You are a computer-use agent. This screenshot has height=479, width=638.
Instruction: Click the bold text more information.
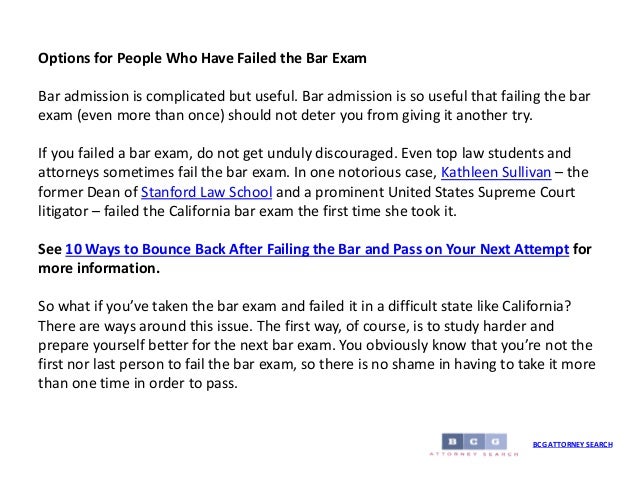99,268
